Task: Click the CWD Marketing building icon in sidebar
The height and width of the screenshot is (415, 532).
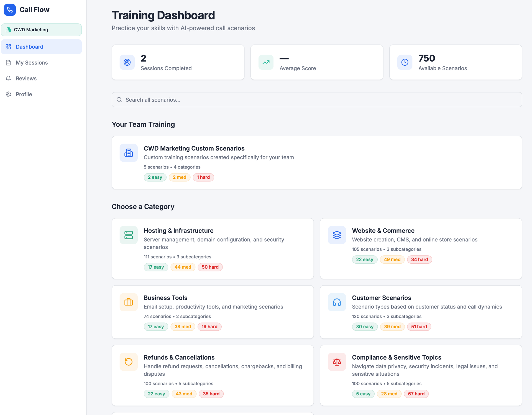Action: (x=8, y=30)
